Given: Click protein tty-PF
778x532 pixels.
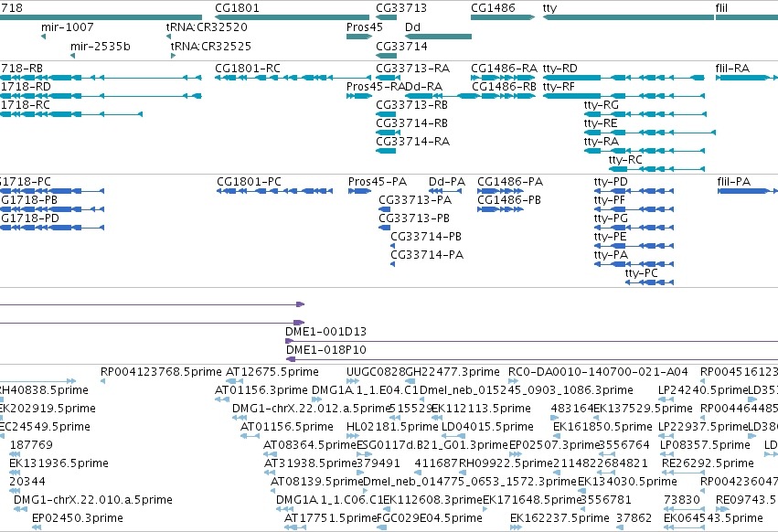Looking at the screenshot, I should coord(634,209).
